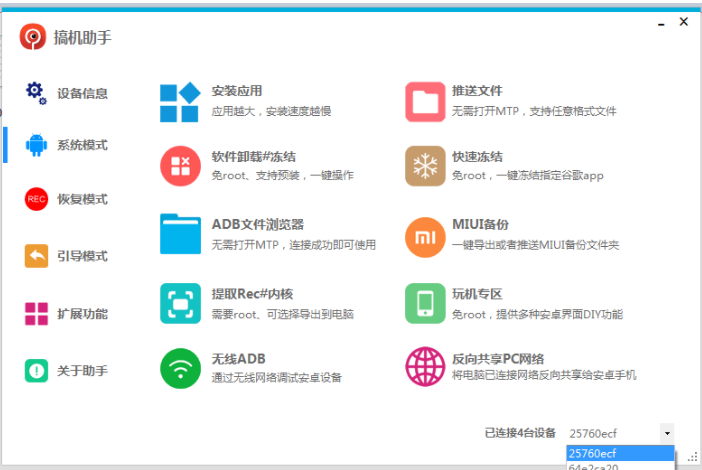Select the red REC 恢复模式 icon
Screen dimensions: 702x470
36,199
